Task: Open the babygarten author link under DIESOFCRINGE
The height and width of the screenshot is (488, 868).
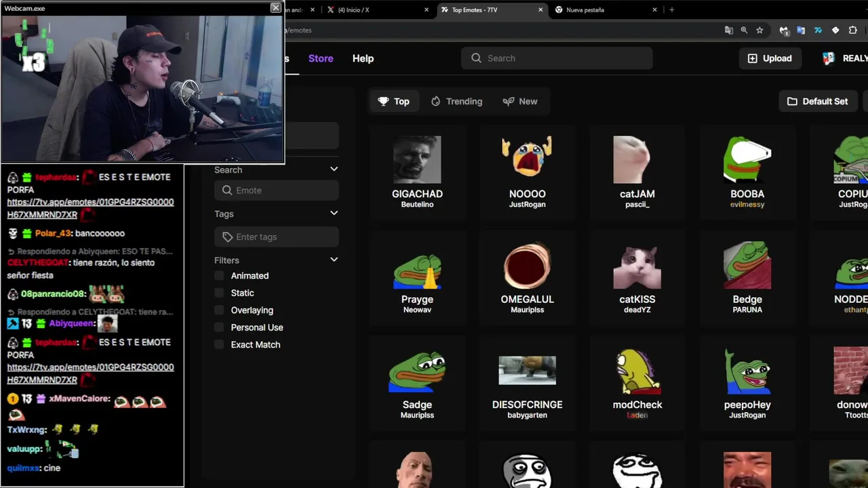Action: coord(527,415)
